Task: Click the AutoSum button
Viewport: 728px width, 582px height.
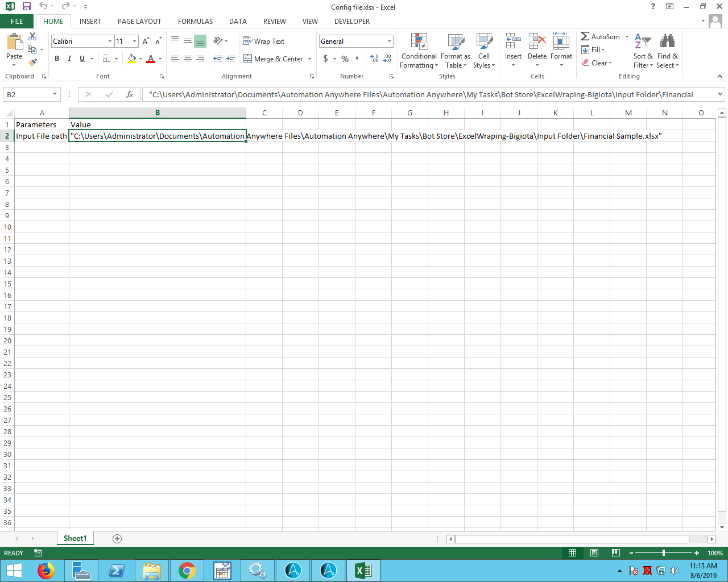Action: pyautogui.click(x=601, y=37)
